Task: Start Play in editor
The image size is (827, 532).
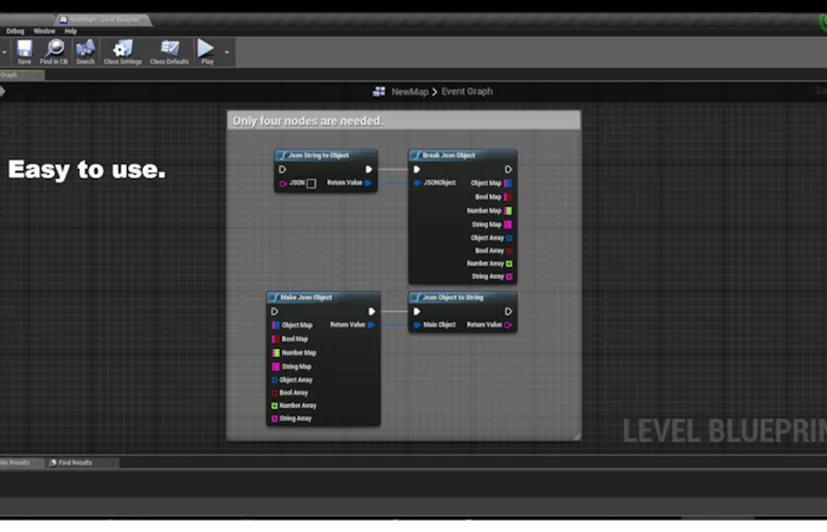Action: click(207, 52)
